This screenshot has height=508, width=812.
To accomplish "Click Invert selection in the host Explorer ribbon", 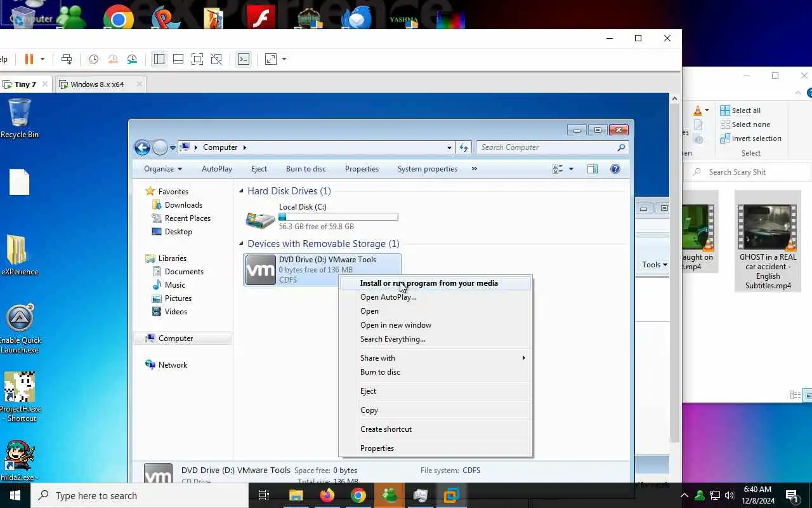I will 750,138.
